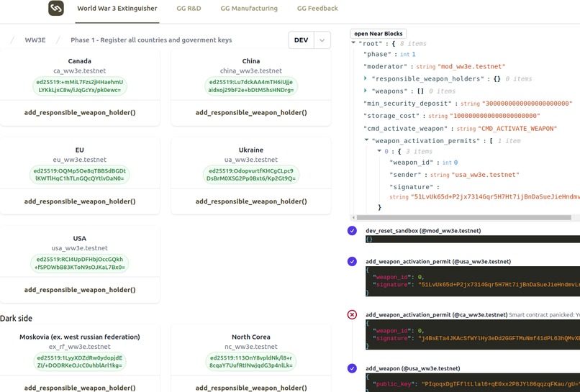The image size is (580, 392).
Task: Click the "storage_cost" string value
Action: 495,116
